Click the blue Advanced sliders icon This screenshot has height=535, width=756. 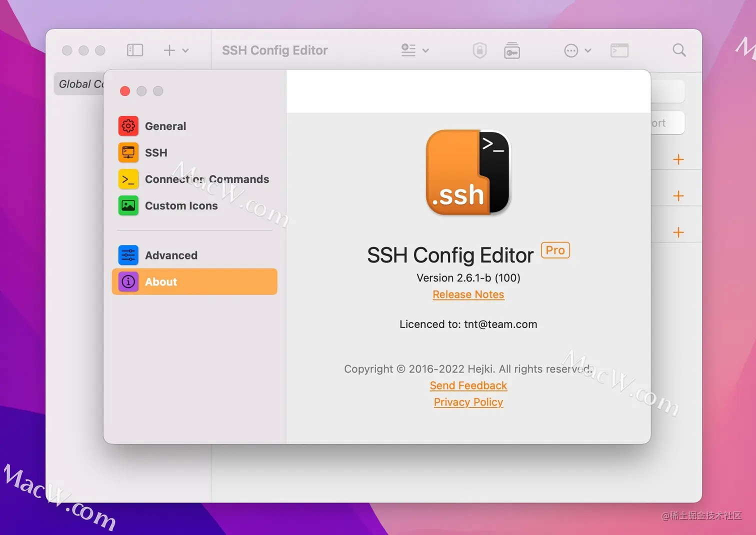click(128, 255)
